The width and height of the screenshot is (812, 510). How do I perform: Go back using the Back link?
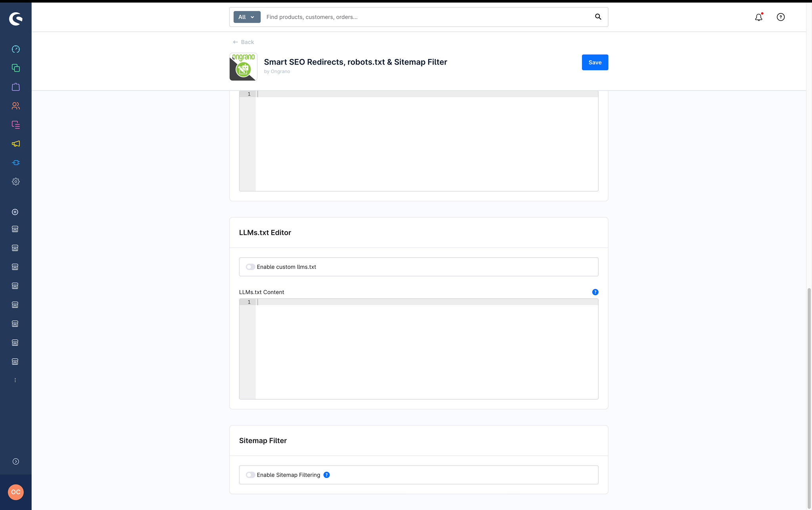(243, 42)
